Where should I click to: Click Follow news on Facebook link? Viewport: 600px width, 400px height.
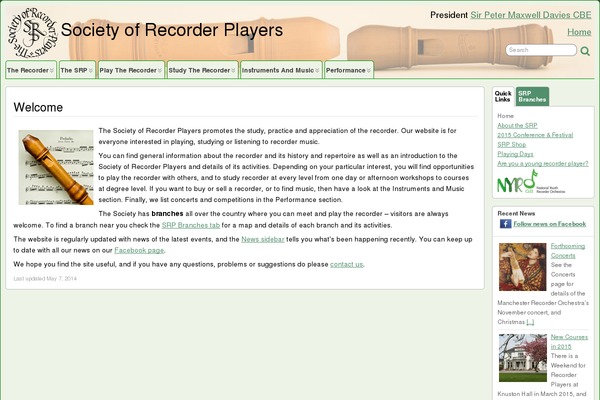click(x=549, y=224)
